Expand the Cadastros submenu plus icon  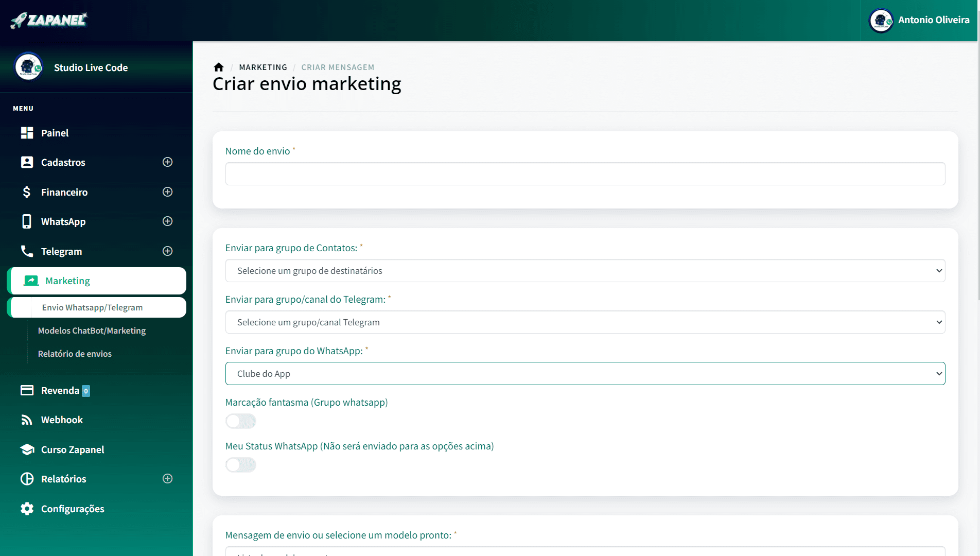(167, 162)
